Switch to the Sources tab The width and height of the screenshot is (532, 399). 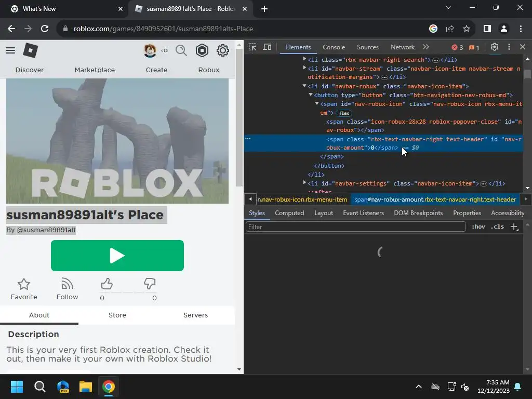point(368,47)
